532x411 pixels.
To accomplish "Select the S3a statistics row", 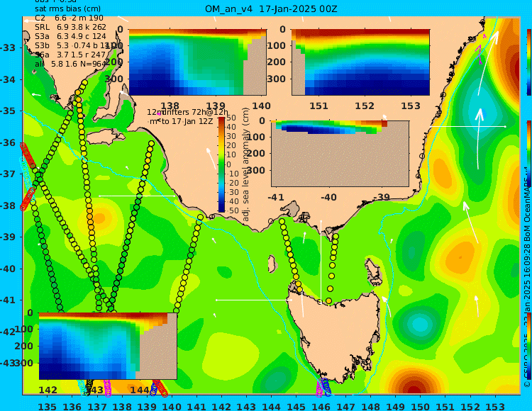I will [70, 36].
